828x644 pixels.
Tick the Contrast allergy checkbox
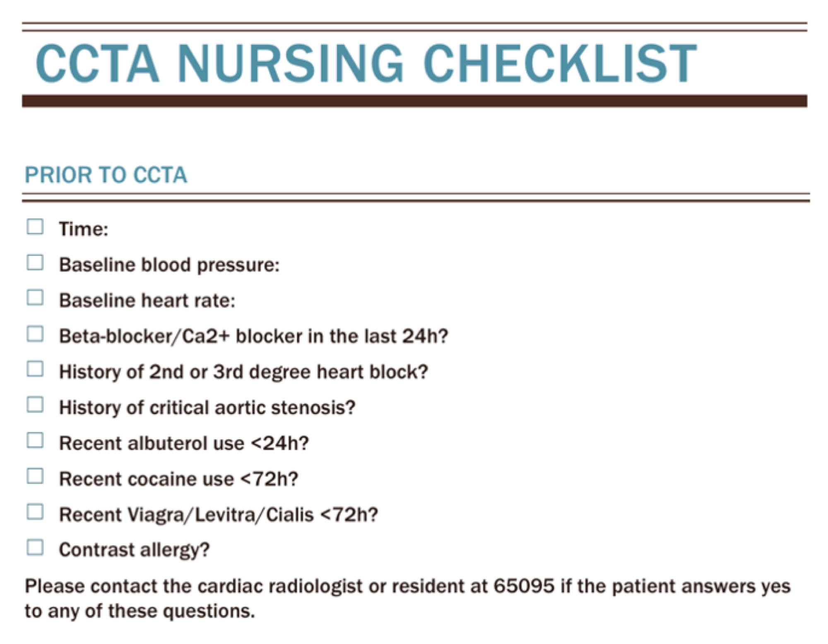(35, 548)
